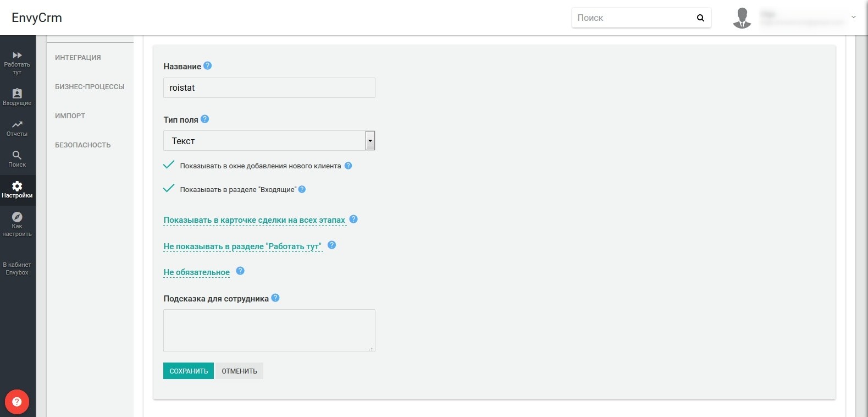Go to 'Входящие' in the sidebar
Viewport: 868px width, 417px height.
(x=17, y=94)
